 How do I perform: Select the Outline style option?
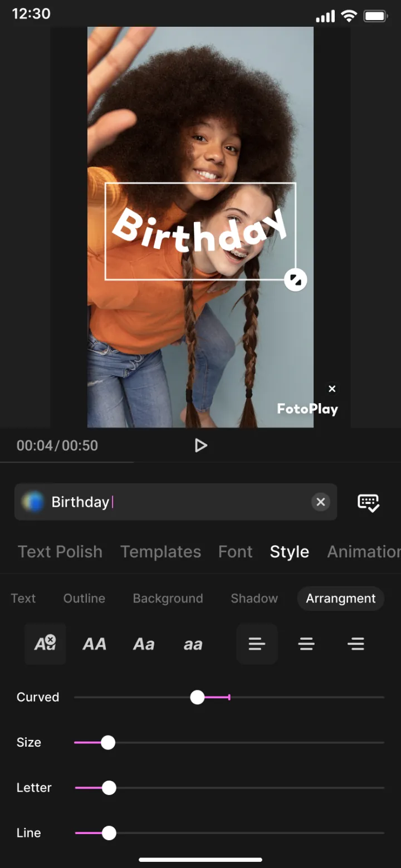pos(84,599)
